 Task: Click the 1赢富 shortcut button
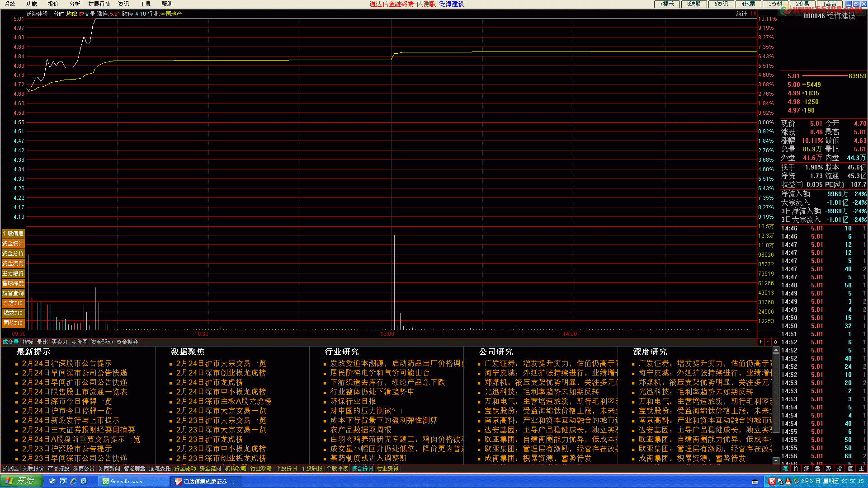830,4
